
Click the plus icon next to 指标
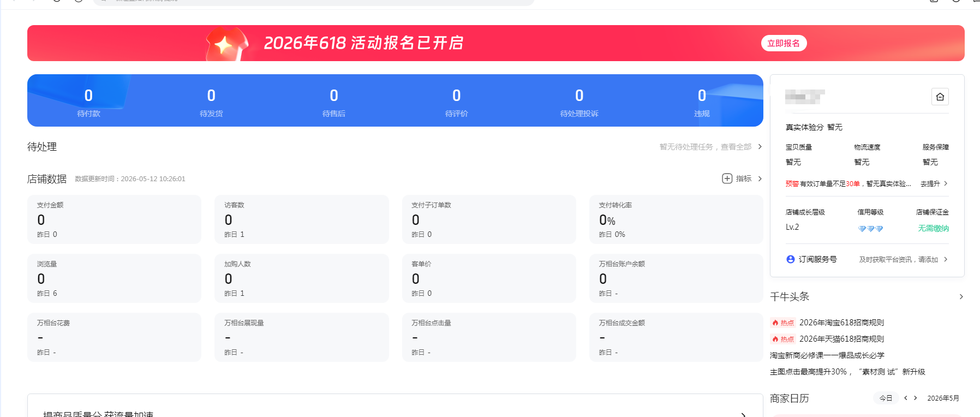727,178
